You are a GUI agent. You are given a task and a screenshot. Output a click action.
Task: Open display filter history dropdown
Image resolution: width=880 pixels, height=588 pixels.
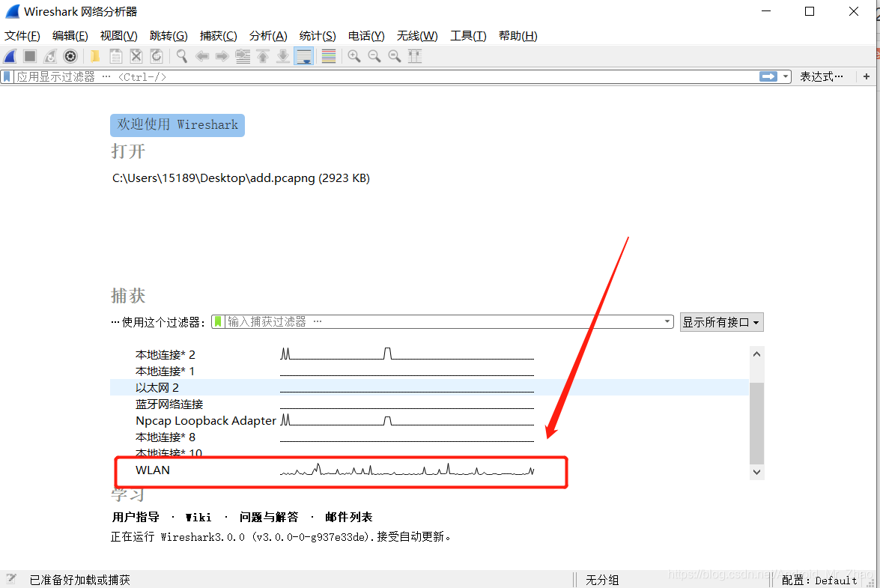pos(786,76)
